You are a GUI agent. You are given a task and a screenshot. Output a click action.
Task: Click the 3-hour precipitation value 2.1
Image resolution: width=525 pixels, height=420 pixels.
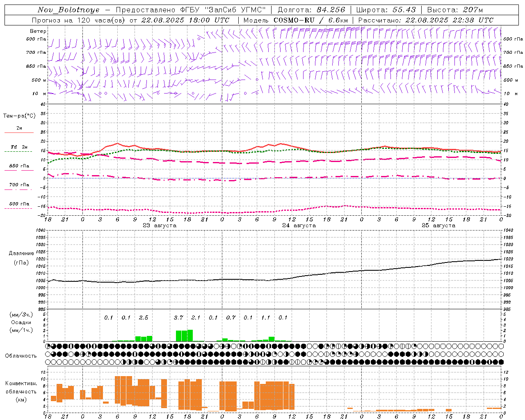point(196,317)
